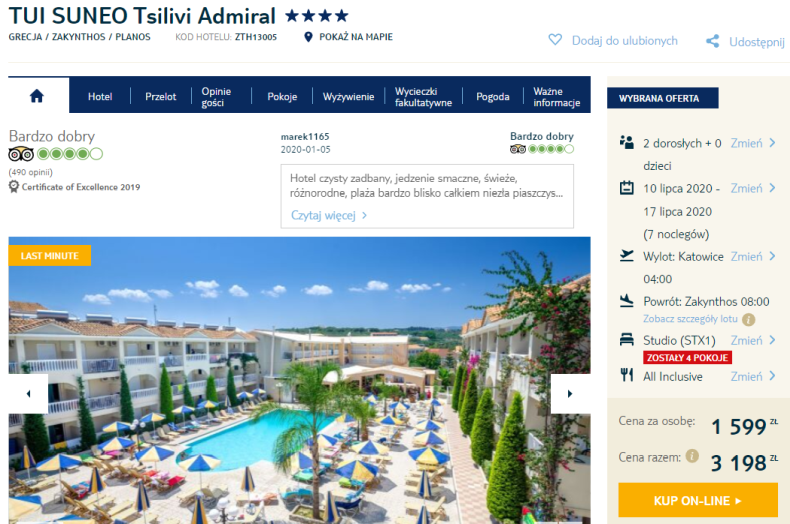Show the previous hotel photo with left arrow
The image size is (790, 524).
tap(28, 394)
